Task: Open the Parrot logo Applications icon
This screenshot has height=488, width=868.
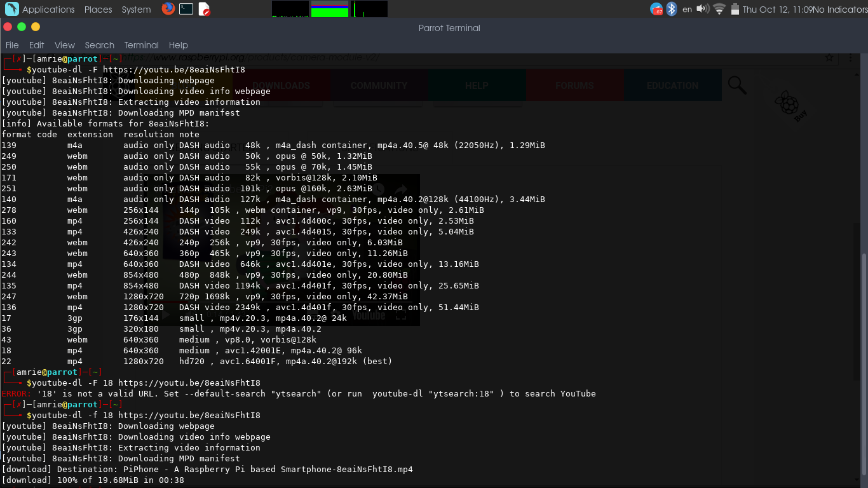Action: tap(11, 9)
